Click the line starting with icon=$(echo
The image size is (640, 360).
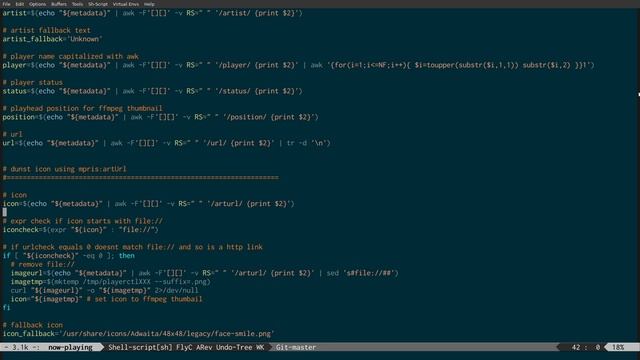click(x=149, y=204)
